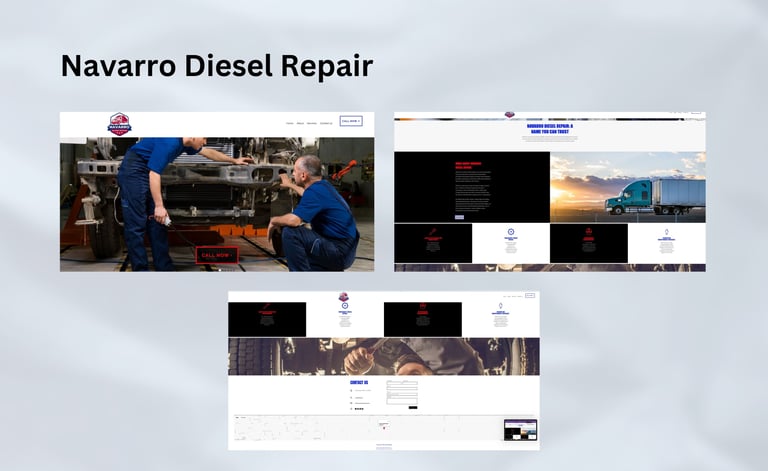Viewport: 768px width, 471px height.
Task: Click CALL NOW header button in contact-section screenshot
Action: 529,296
